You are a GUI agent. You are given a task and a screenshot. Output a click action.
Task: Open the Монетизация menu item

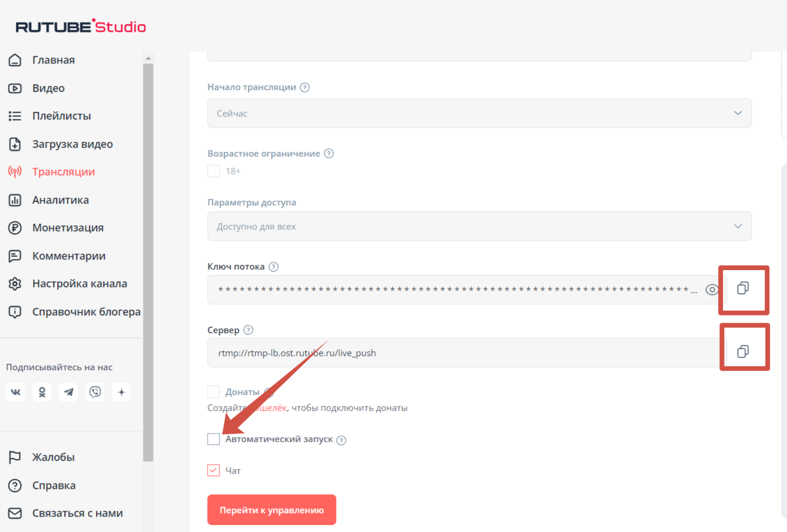point(68,228)
